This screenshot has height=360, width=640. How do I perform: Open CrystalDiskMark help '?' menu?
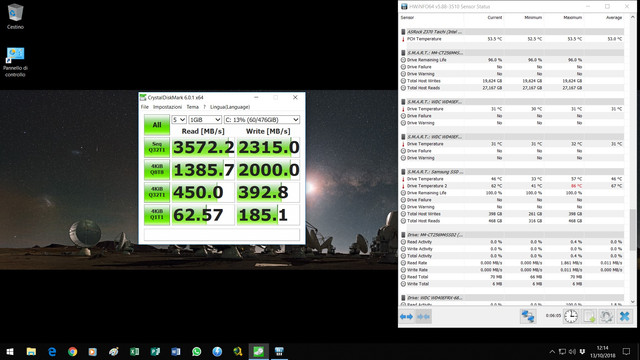204,107
